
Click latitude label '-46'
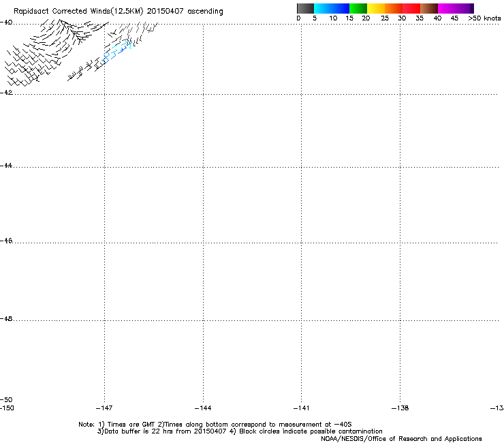6,241
